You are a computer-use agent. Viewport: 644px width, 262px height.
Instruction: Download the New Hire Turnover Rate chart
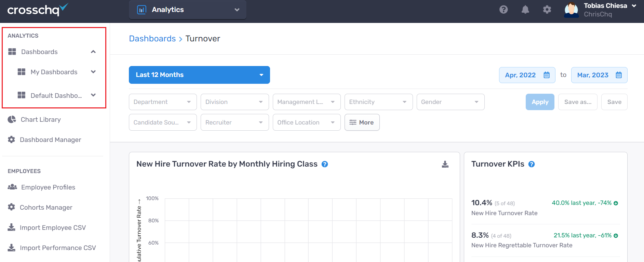coord(445,164)
